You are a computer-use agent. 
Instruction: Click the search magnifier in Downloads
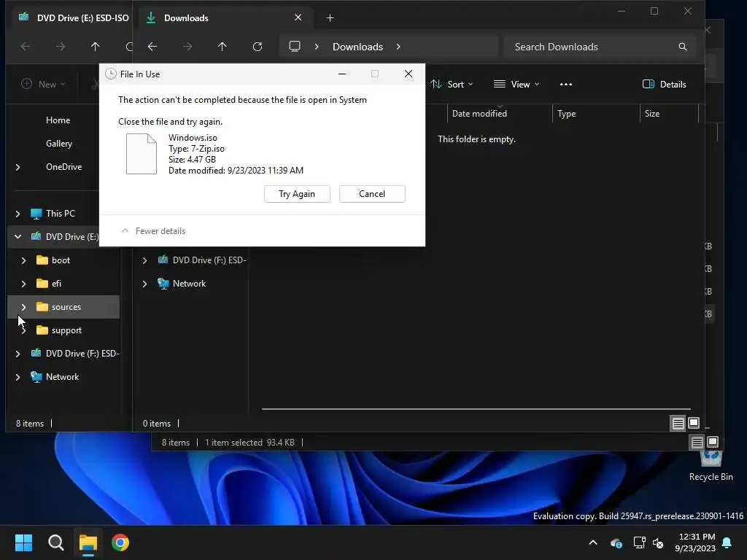[683, 47]
